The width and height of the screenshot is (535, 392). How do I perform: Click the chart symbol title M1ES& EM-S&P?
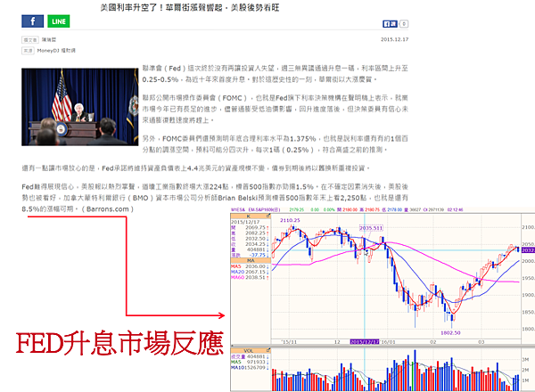pos(256,209)
